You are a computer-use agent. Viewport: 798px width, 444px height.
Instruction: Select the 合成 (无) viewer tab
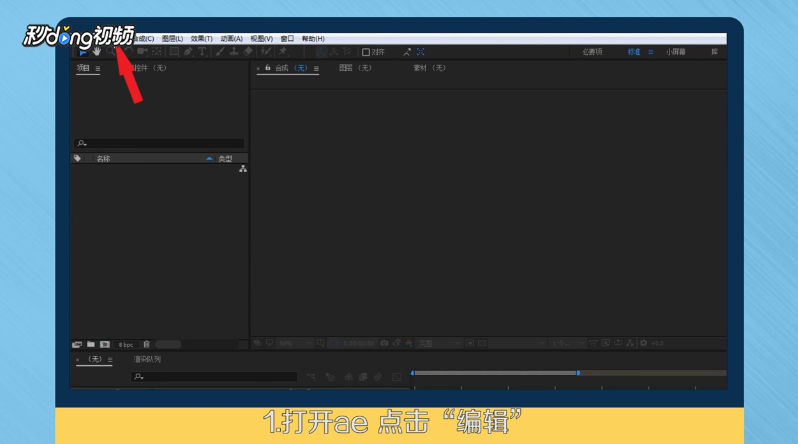coord(291,68)
